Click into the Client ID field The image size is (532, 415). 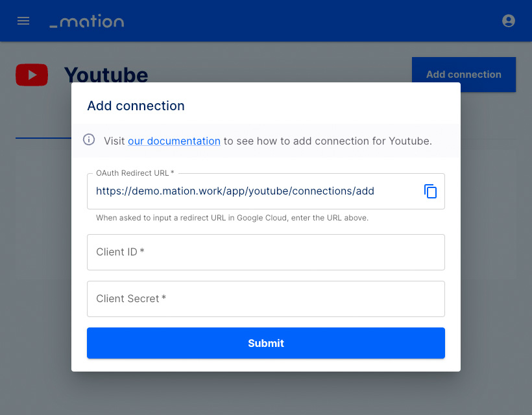pos(265,252)
